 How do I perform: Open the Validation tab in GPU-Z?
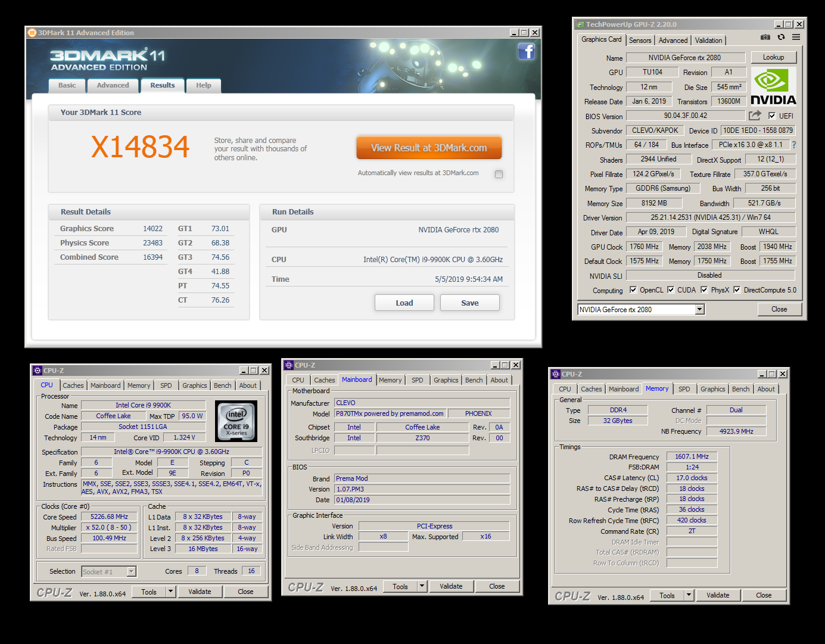[709, 41]
